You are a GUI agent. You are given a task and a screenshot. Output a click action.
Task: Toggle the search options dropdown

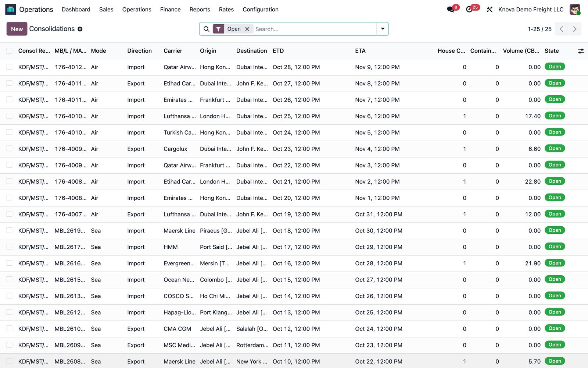coord(383,29)
